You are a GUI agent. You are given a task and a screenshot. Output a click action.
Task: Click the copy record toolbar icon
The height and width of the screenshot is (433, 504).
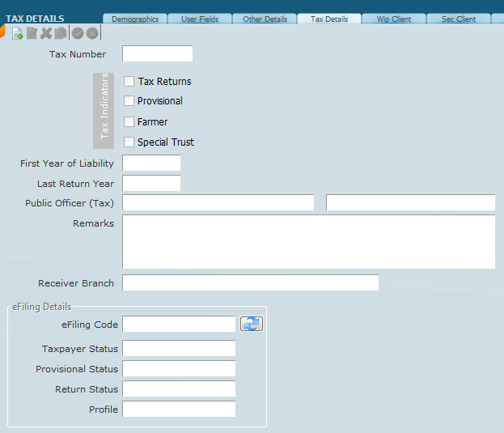(x=60, y=33)
